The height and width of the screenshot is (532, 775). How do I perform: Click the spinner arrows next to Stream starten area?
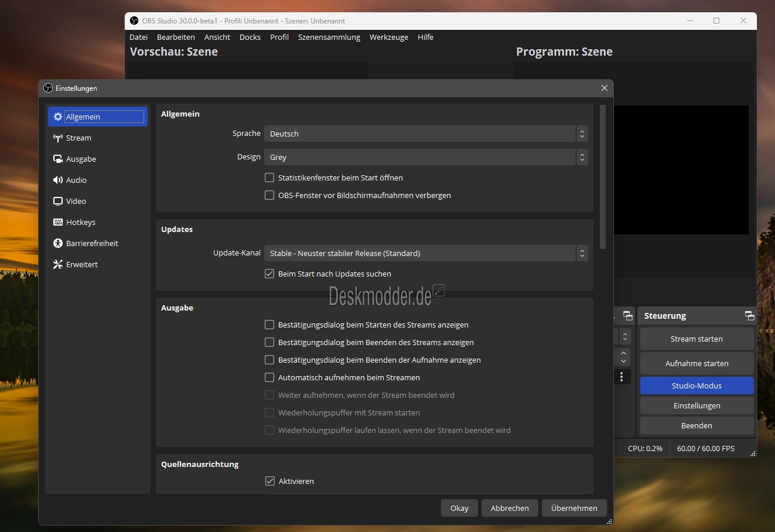point(624,336)
